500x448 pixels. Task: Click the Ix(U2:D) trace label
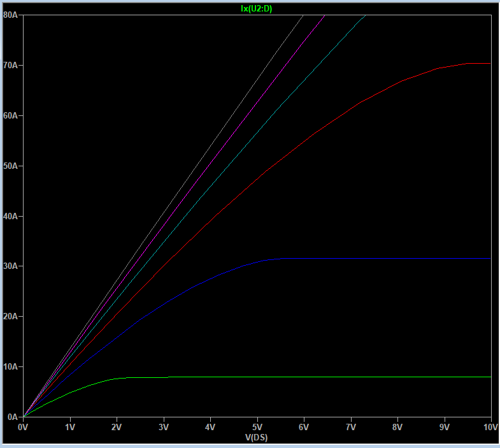(x=257, y=9)
